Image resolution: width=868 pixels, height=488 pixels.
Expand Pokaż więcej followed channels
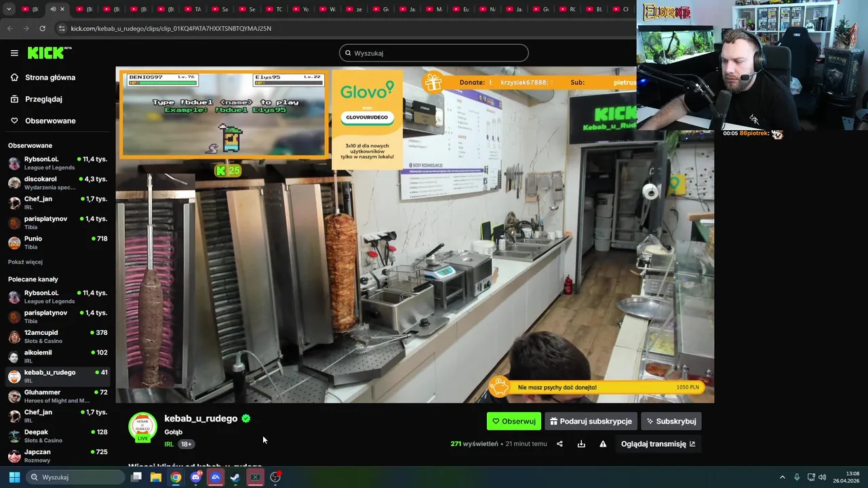tap(25, 262)
